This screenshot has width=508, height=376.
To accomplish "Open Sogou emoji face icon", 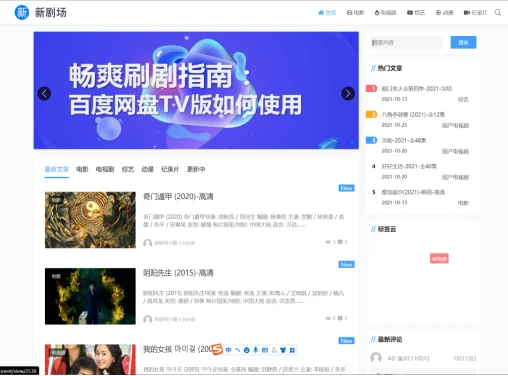I will coord(247,350).
